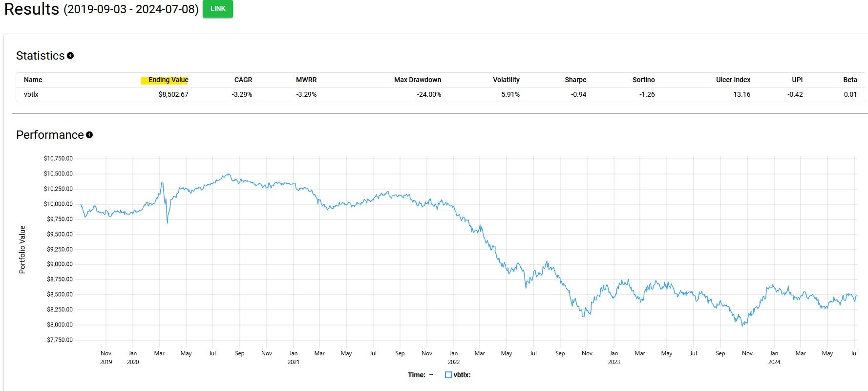Click the green LINK button
The height and width of the screenshot is (391, 868).
tap(217, 8)
